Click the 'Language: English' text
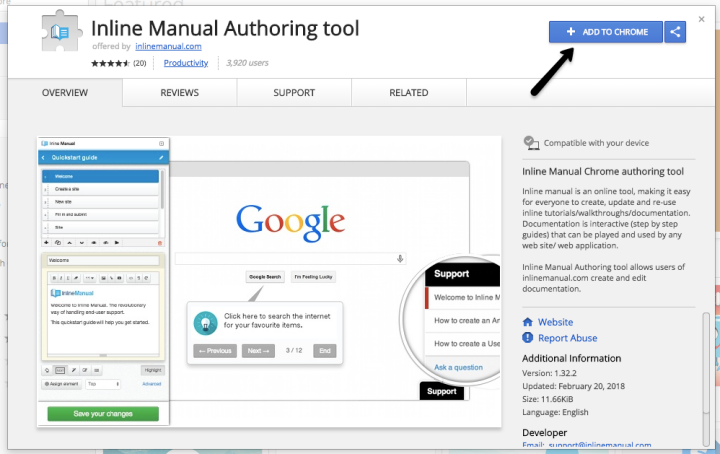This screenshot has width=720, height=454. [x=555, y=412]
